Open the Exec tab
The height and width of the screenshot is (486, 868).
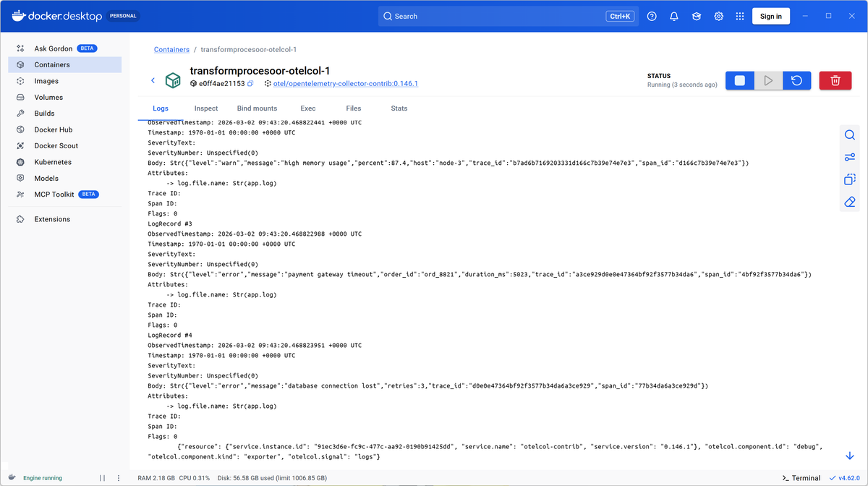point(308,108)
